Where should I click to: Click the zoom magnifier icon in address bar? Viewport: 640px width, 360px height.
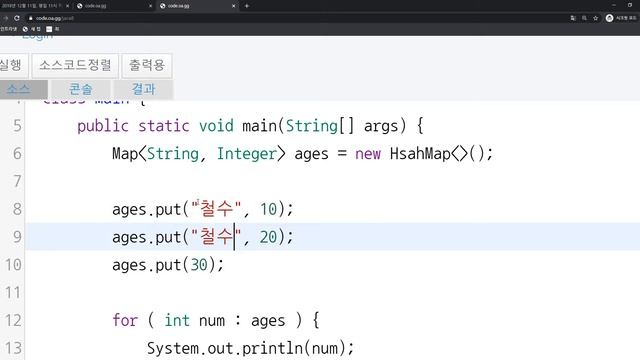click(584, 18)
